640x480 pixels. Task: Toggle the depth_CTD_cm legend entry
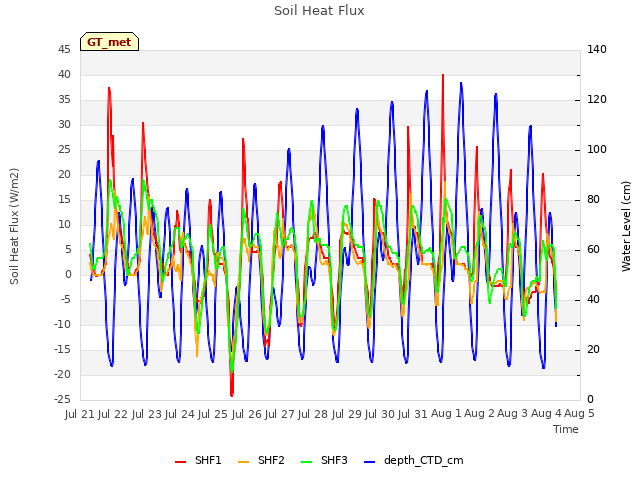point(413,460)
